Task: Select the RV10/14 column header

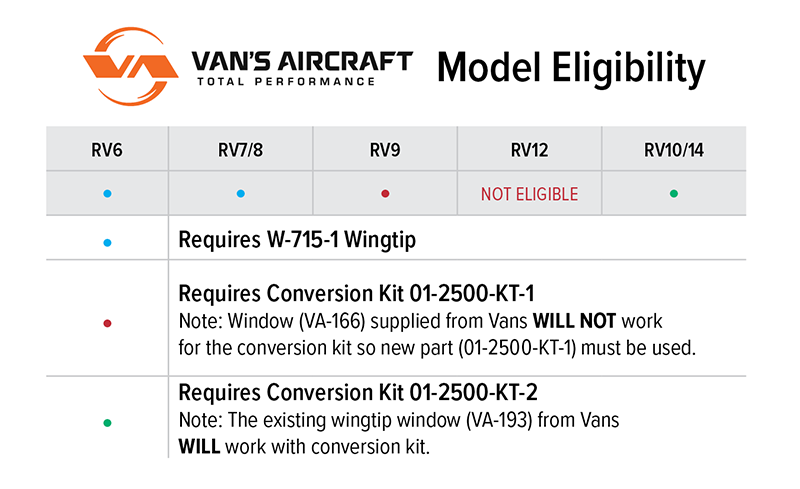Action: tap(673, 150)
